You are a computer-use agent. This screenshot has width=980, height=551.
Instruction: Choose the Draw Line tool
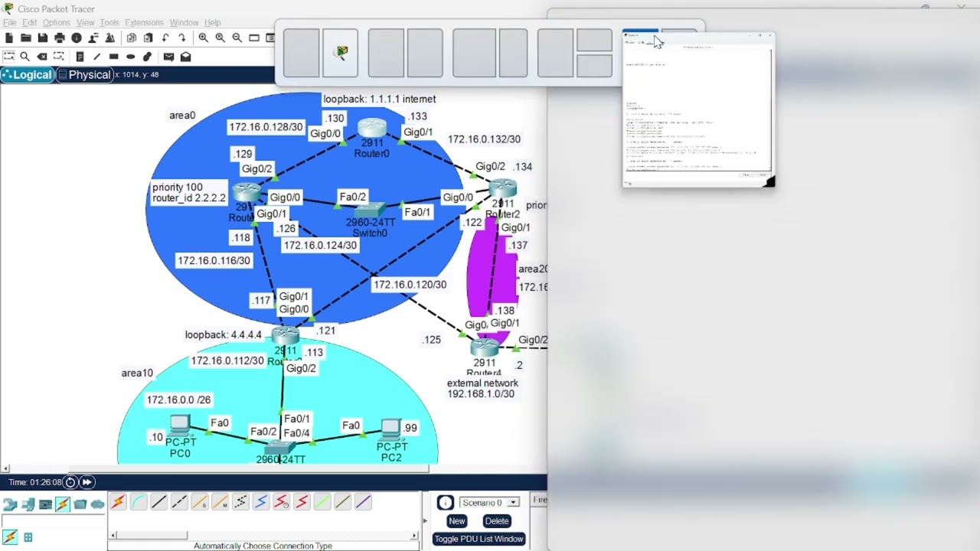pyautogui.click(x=96, y=57)
